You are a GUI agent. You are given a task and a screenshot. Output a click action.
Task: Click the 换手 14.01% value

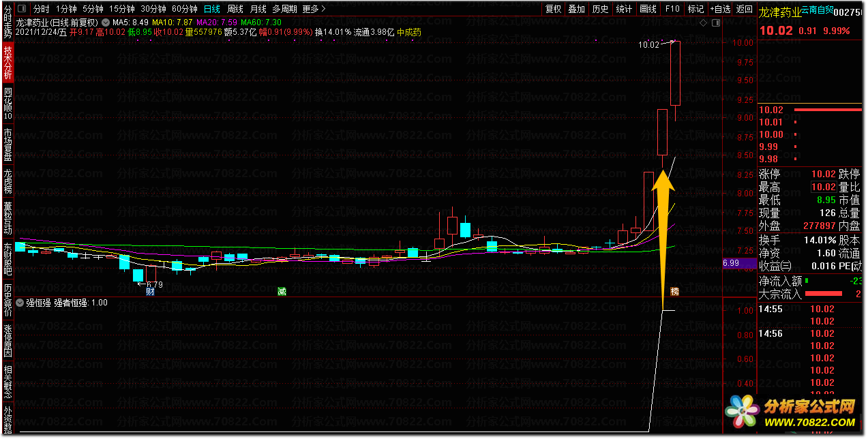(x=819, y=240)
